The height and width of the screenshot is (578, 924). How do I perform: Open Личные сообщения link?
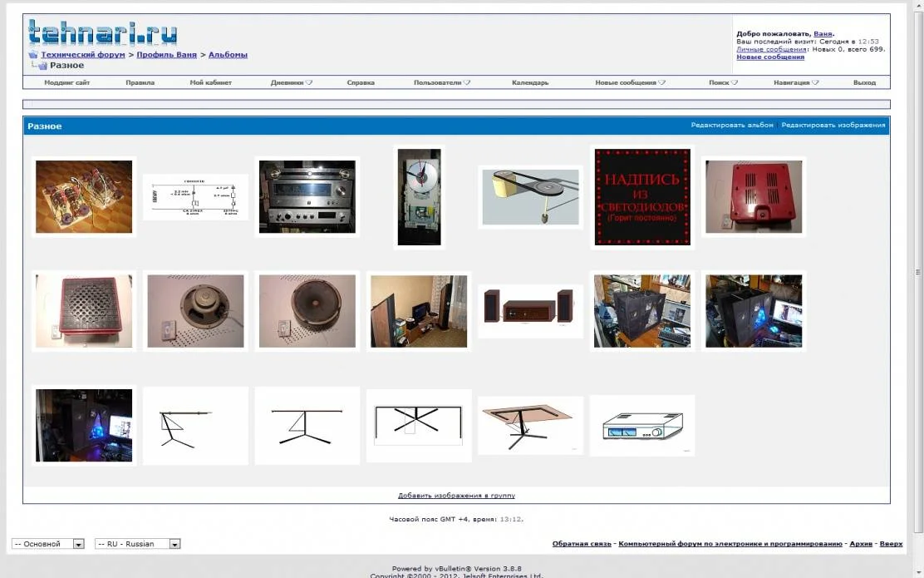pyautogui.click(x=771, y=50)
